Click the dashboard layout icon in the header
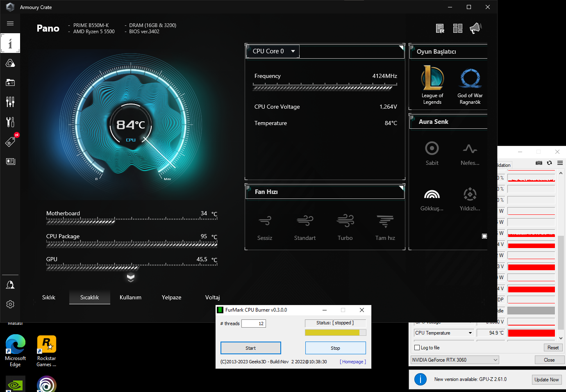This screenshot has width=566, height=392. pyautogui.click(x=458, y=28)
